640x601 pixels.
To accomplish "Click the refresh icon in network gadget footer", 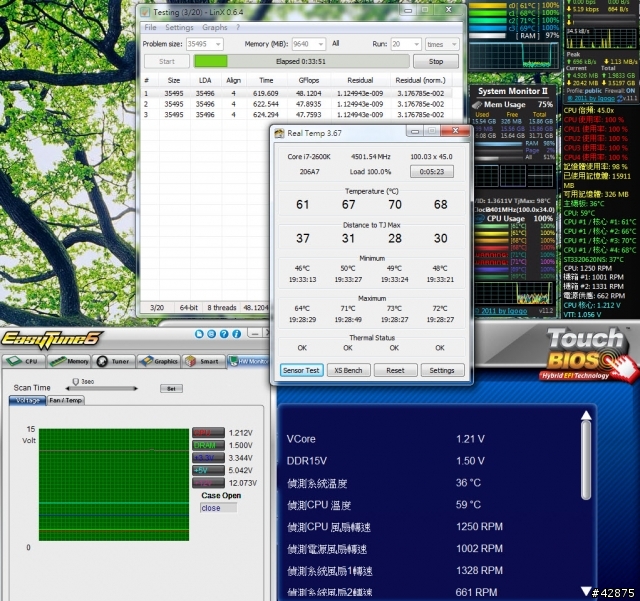I will point(620,98).
